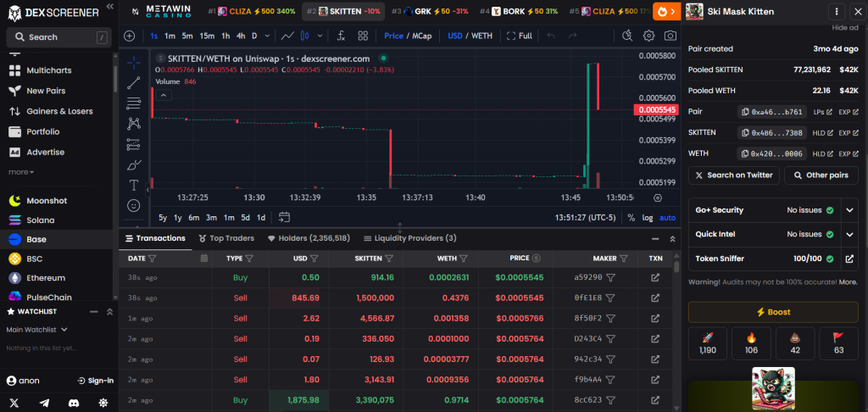The width and height of the screenshot is (868, 412).
Task: Open the Fibonacci retracement tool
Action: pos(133,103)
